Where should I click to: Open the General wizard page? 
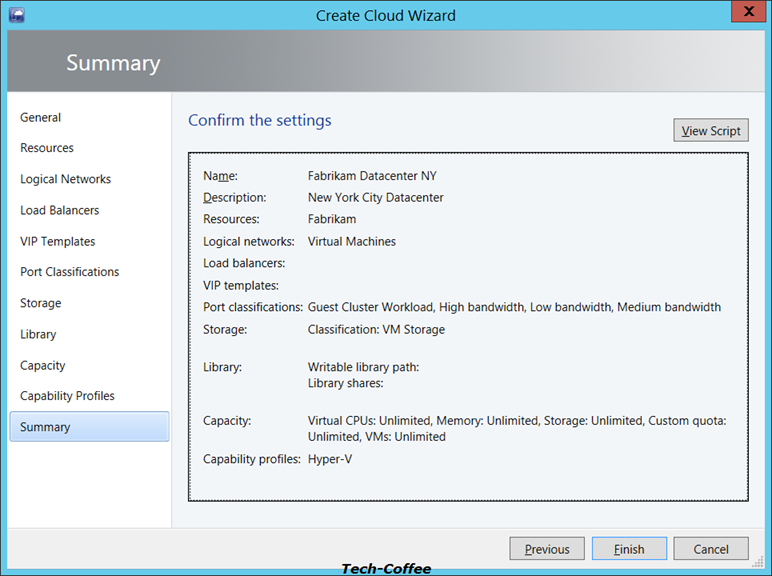40,118
